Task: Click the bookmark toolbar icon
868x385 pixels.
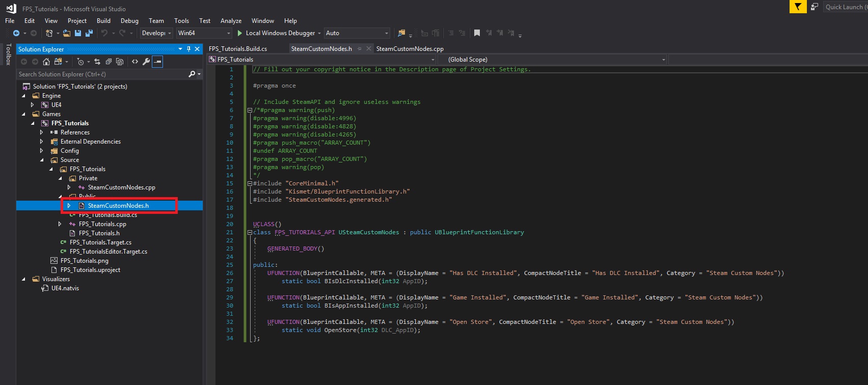Action: click(x=477, y=33)
